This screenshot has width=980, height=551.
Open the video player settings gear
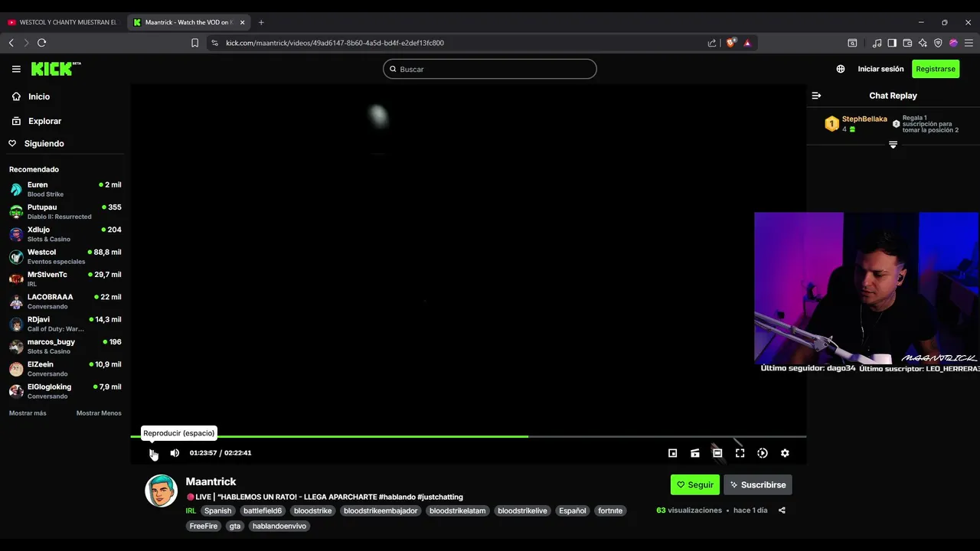tap(785, 453)
